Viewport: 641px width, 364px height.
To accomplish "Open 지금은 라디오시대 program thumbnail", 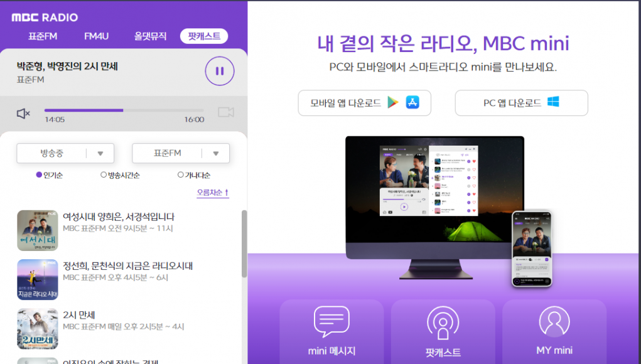I will pyautogui.click(x=38, y=279).
